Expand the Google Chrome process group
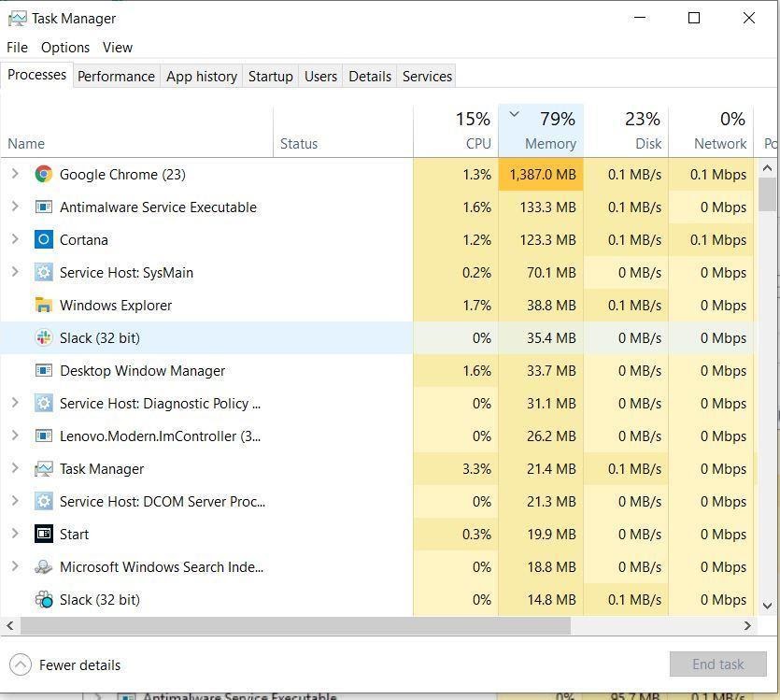Screen dimensions: 780x700 [15, 175]
